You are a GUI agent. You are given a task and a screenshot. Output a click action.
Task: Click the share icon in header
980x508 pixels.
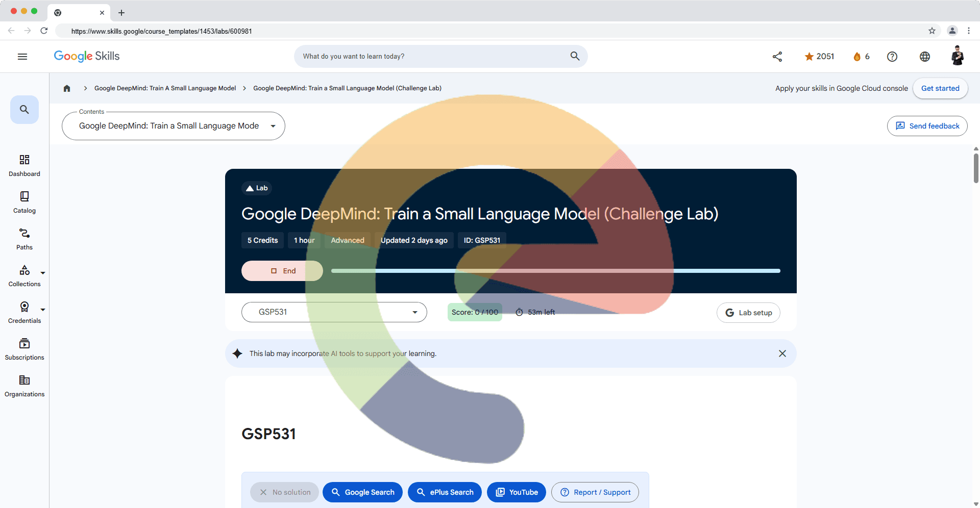pos(777,57)
